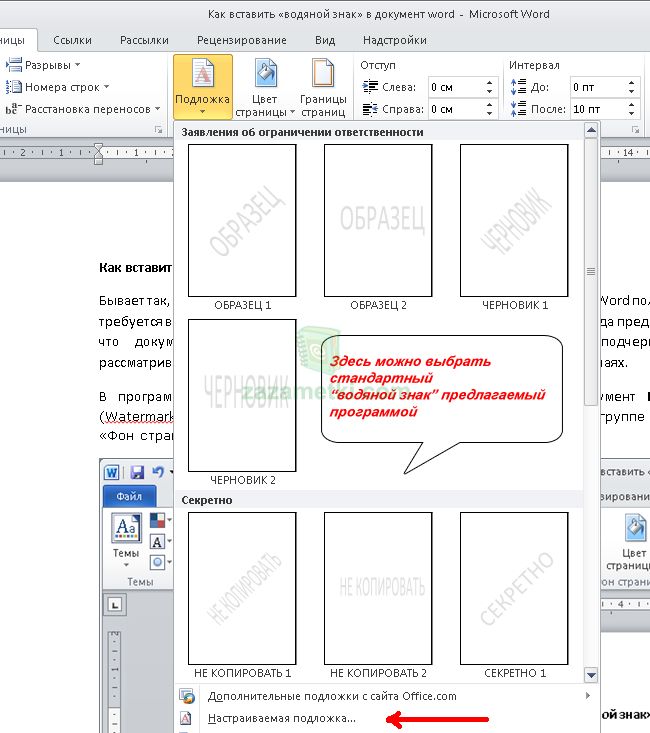Select the ЧЕРНОВИК 2 watermark thumbnail

tap(242, 395)
